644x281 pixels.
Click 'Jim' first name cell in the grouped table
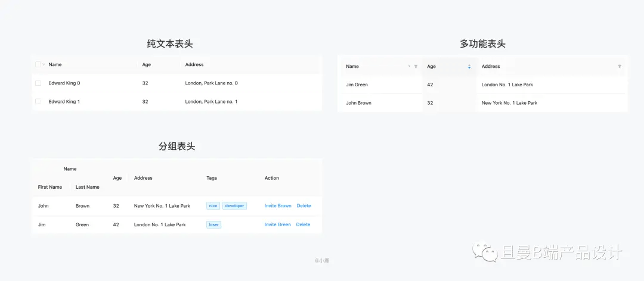click(42, 225)
